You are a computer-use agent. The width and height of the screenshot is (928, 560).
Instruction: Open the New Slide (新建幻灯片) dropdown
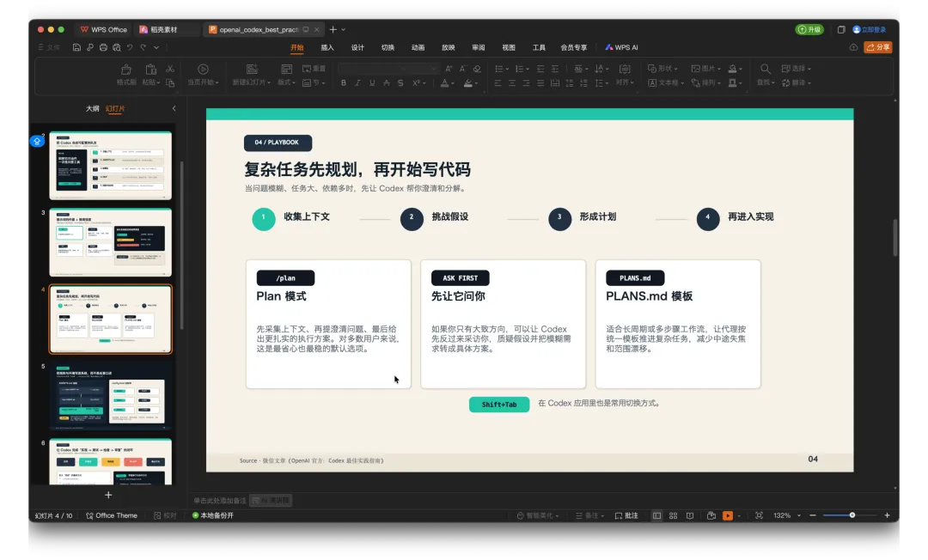pyautogui.click(x=252, y=82)
